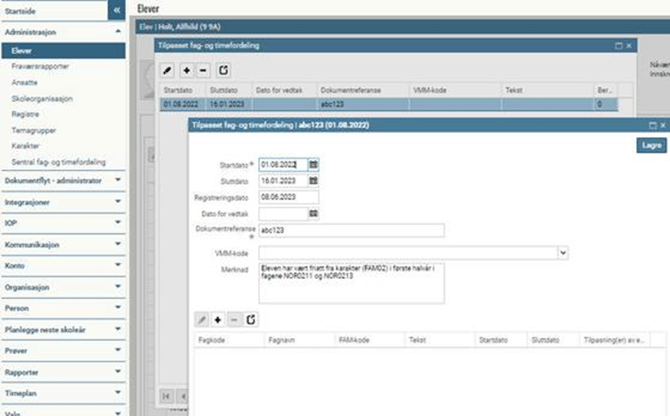Open the calendar picker for Sluttdato
The image size is (670, 416).
[x=313, y=181]
